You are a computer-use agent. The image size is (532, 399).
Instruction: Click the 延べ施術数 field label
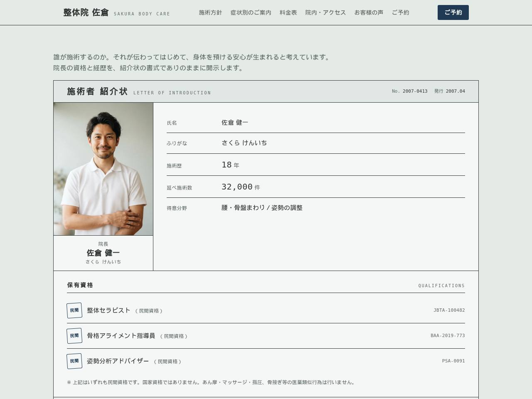(179, 188)
